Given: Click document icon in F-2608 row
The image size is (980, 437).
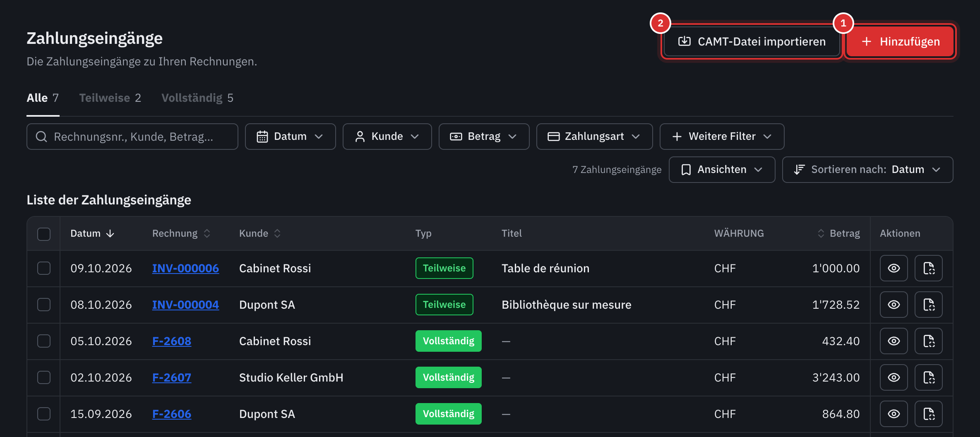Looking at the screenshot, I should (929, 341).
